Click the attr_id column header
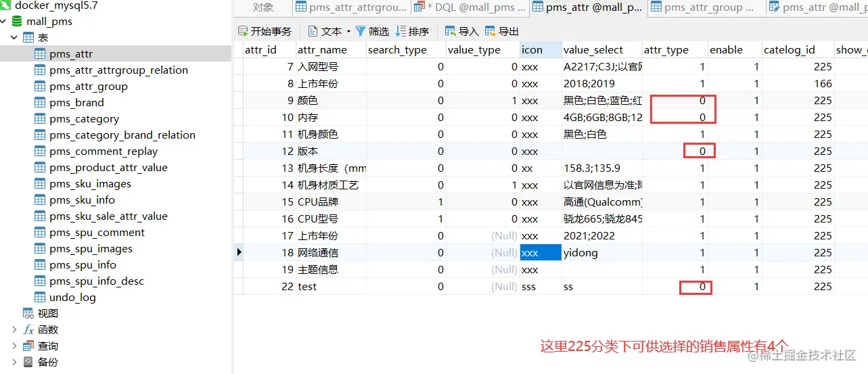The image size is (868, 374). click(269, 49)
